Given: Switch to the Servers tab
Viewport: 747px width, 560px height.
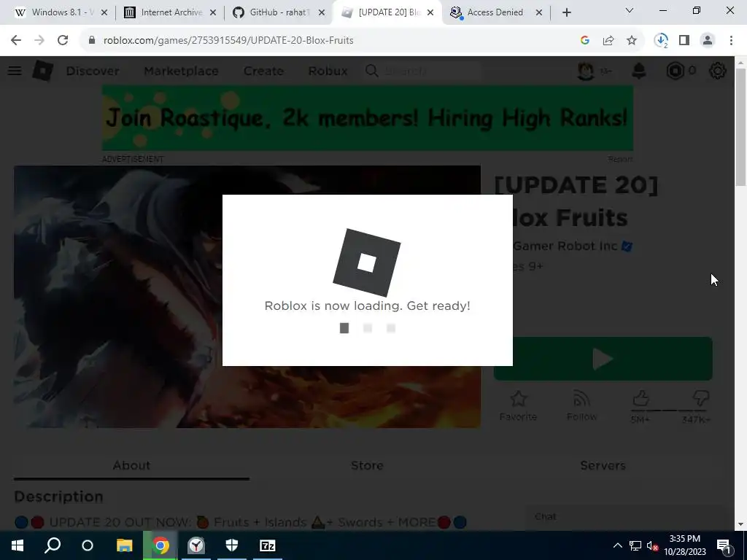Looking at the screenshot, I should coord(603,465).
